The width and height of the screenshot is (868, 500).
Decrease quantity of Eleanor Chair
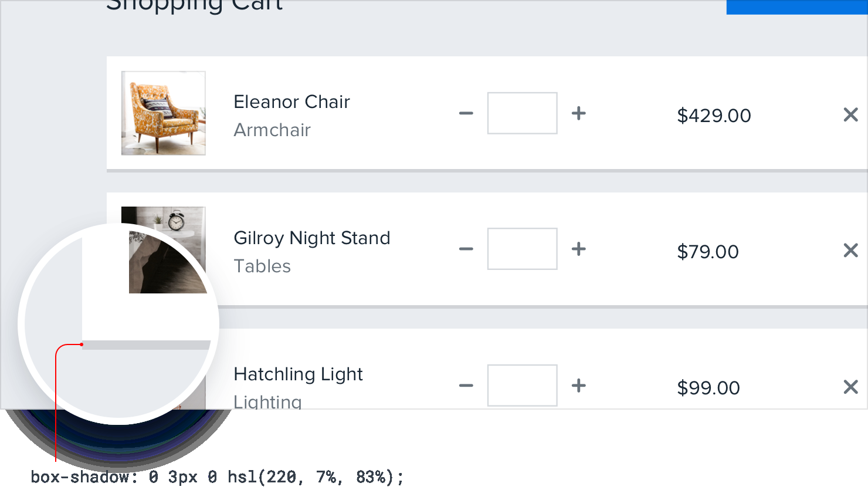click(x=466, y=113)
